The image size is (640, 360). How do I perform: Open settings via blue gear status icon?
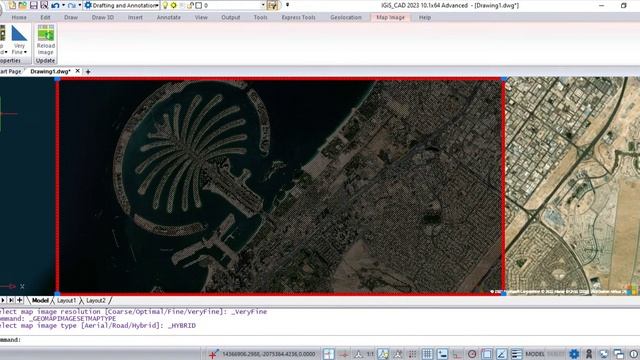click(x=574, y=354)
